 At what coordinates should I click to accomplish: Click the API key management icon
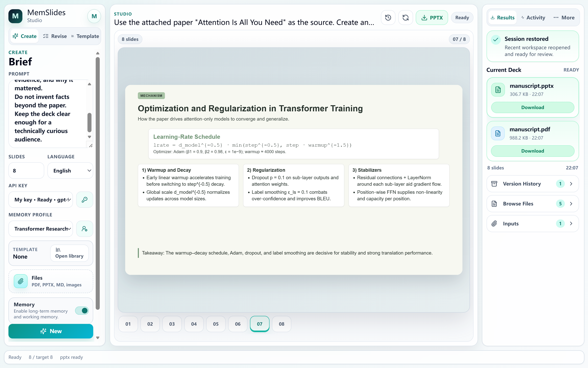(x=85, y=200)
